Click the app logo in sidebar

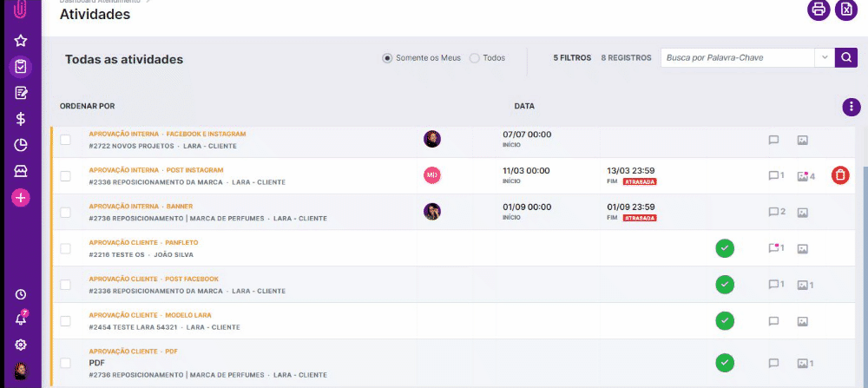tap(21, 10)
